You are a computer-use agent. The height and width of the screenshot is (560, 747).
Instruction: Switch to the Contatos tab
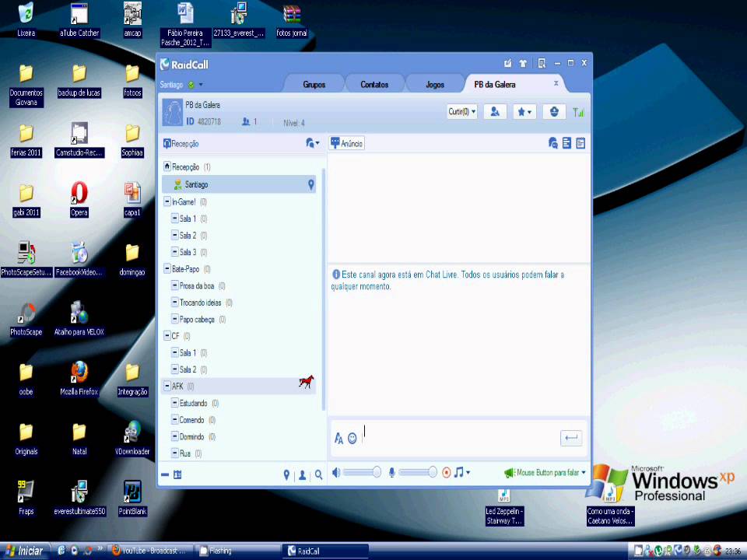pos(374,84)
